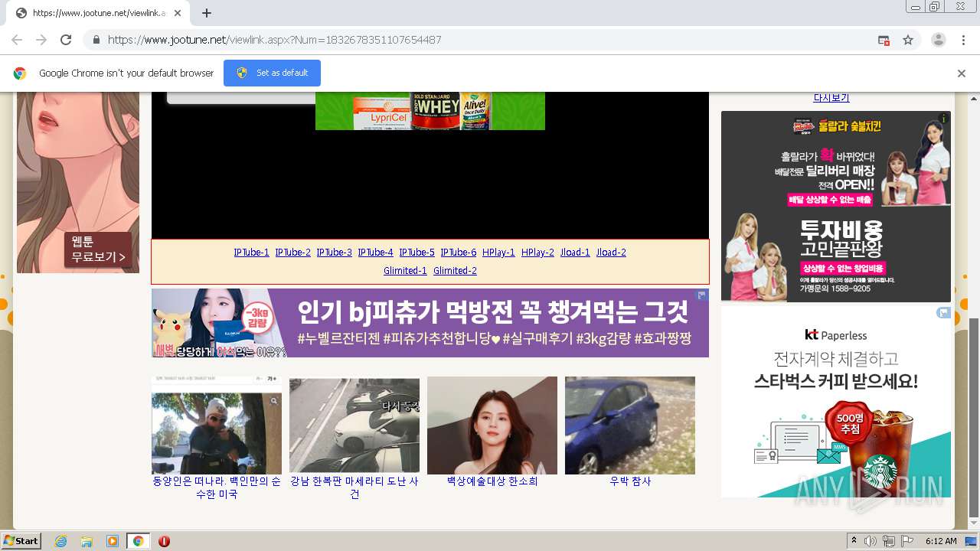Open Chrome three-dot menu
This screenshot has height=551, width=980.
click(962, 40)
